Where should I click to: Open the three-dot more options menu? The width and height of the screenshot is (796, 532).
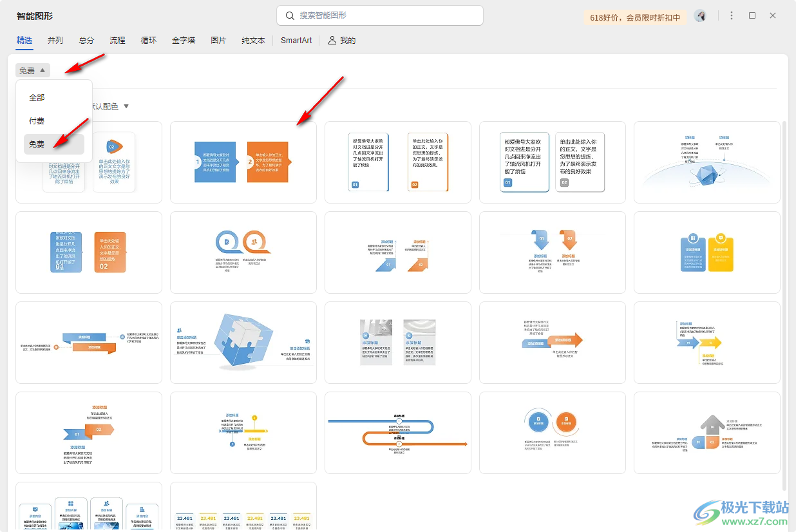click(732, 15)
